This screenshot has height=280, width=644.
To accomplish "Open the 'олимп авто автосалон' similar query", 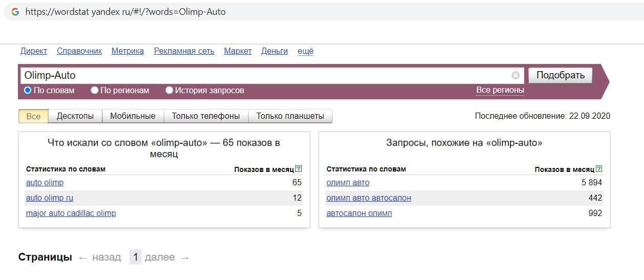I will pyautogui.click(x=368, y=198).
